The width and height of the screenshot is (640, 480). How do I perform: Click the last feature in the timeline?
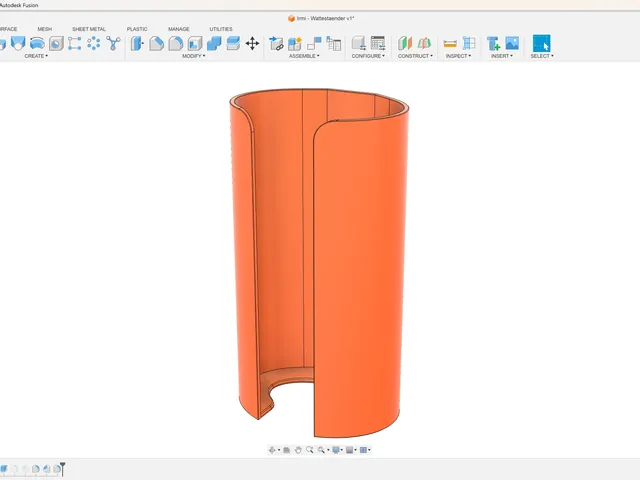pyautogui.click(x=57, y=469)
